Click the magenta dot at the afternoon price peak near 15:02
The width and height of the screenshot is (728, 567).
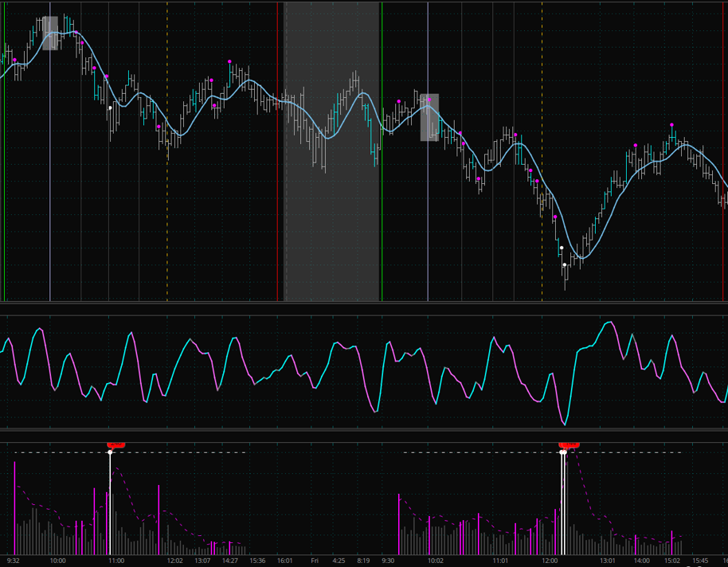coord(671,125)
